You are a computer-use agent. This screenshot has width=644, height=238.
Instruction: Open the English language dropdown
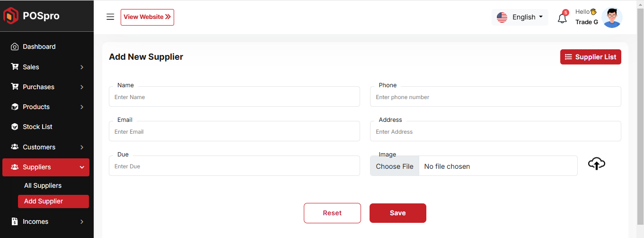click(x=520, y=17)
